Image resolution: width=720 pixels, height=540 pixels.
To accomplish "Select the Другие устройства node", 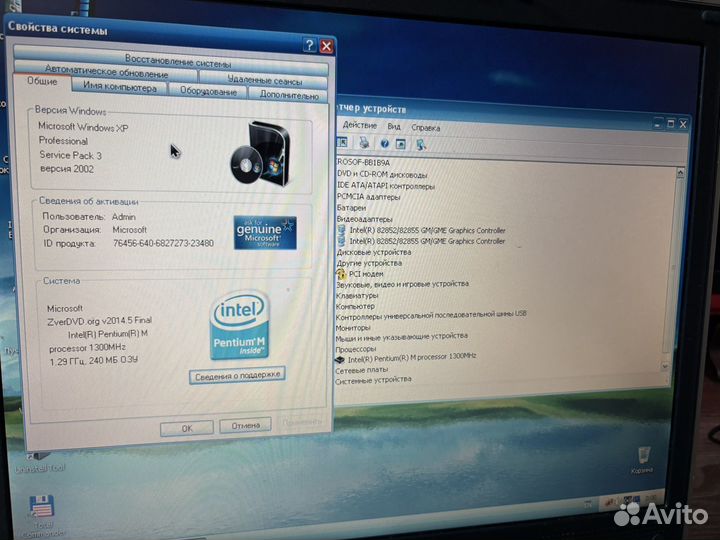I will pyautogui.click(x=369, y=263).
